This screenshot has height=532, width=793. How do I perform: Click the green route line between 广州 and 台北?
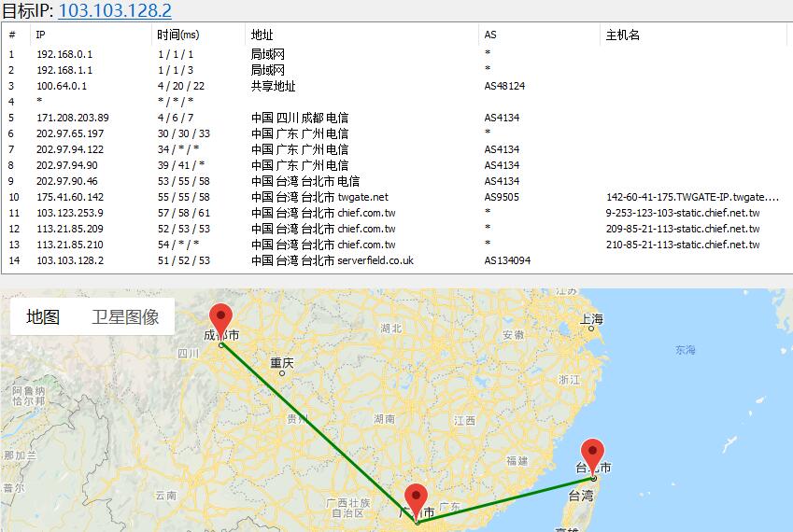point(505,499)
